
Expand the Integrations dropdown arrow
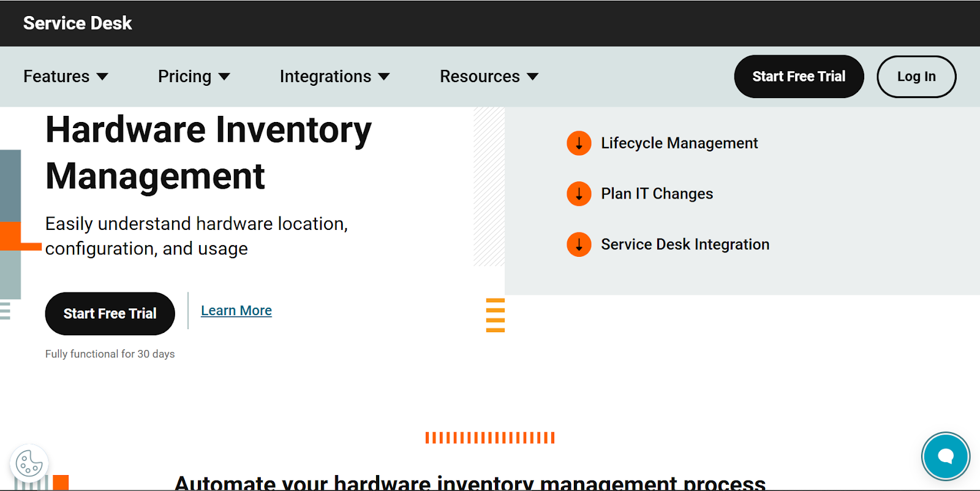click(x=384, y=77)
